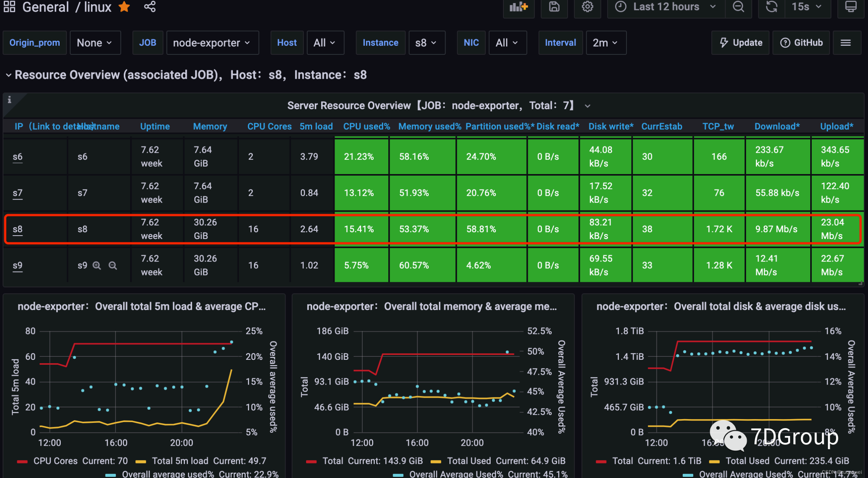868x478 pixels.
Task: Sort by Uptime column
Action: click(155, 126)
